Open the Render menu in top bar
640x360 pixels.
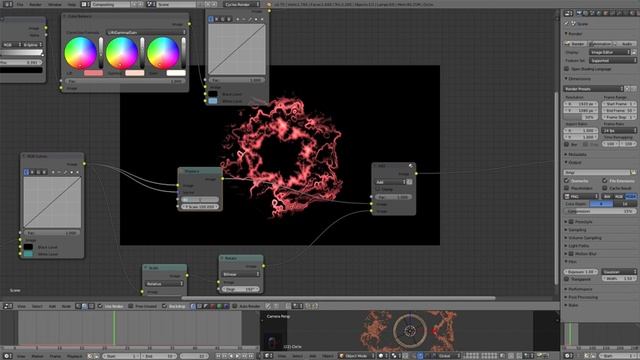click(36, 4)
